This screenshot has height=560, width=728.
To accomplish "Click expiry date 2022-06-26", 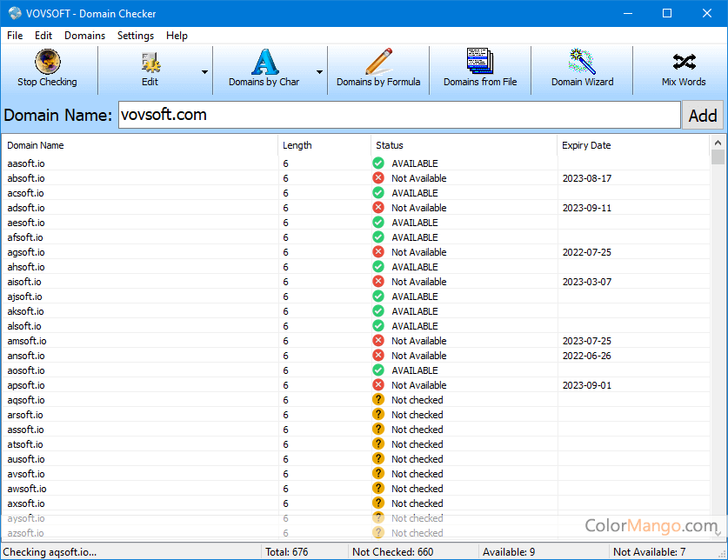I will (x=587, y=356).
